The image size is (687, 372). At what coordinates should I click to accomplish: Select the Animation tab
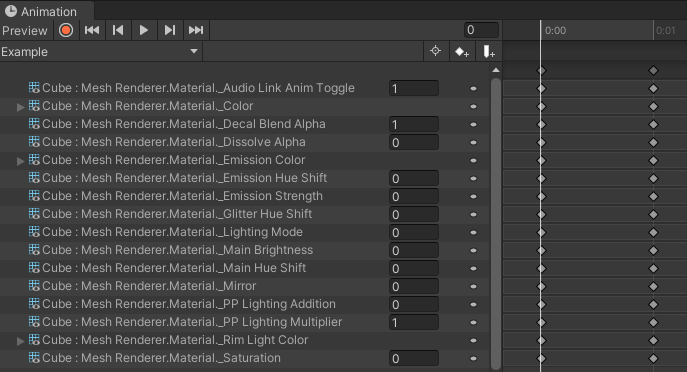click(x=41, y=11)
